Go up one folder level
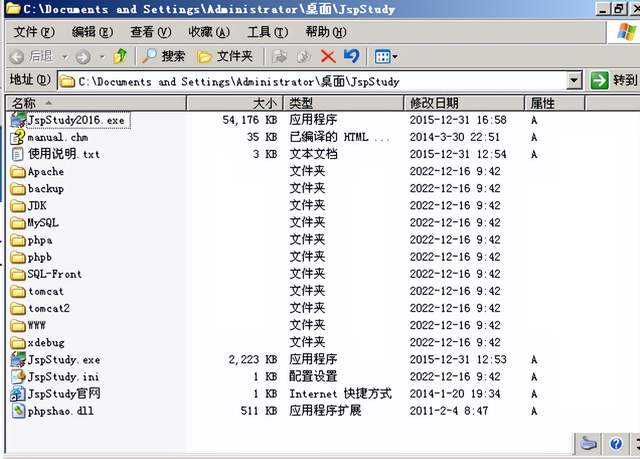Image resolution: width=640 pixels, height=459 pixels. click(120, 56)
